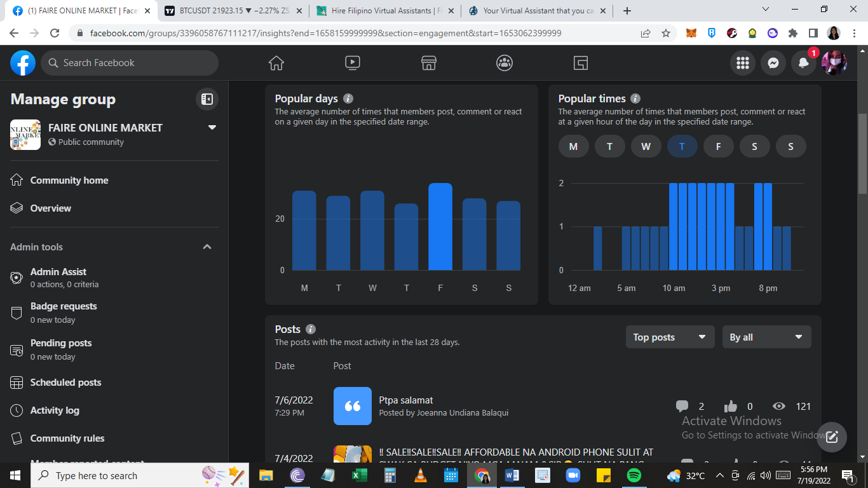
Task: Open the Watch video icon
Action: [353, 63]
